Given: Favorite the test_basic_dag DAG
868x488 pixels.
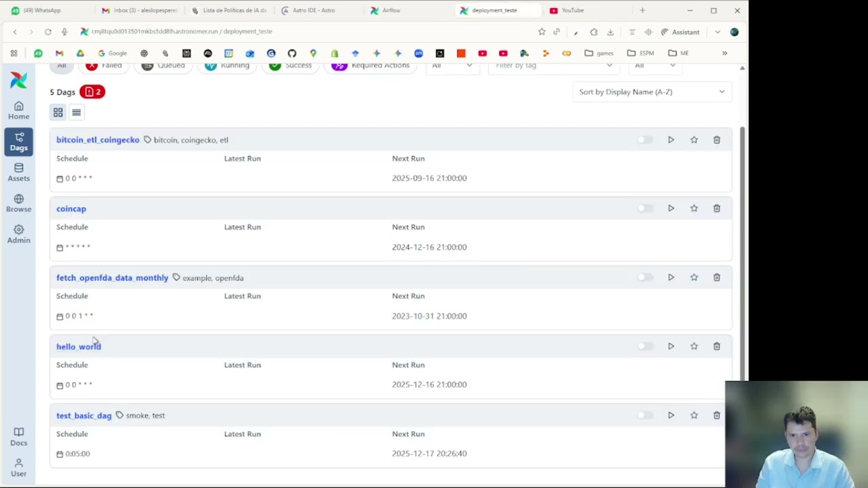Looking at the screenshot, I should (x=694, y=415).
